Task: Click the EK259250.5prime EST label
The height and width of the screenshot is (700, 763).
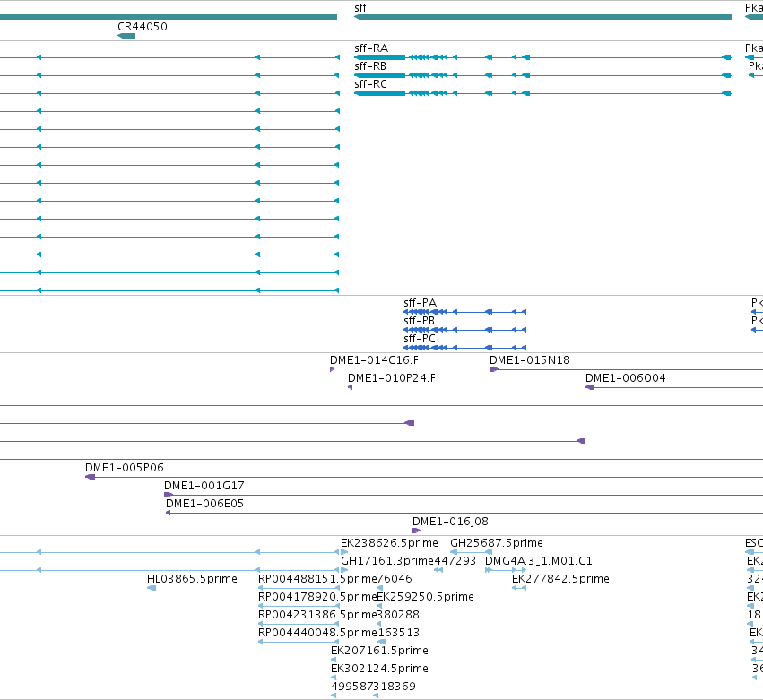Action: click(x=425, y=597)
